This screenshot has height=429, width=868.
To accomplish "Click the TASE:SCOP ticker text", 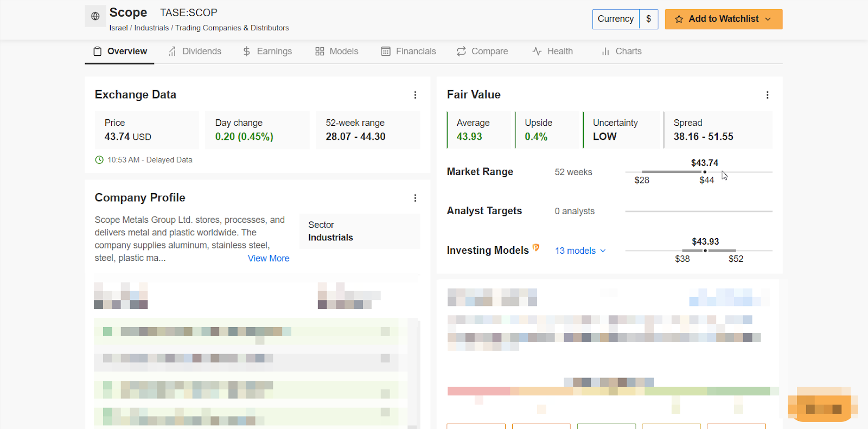I will point(189,12).
